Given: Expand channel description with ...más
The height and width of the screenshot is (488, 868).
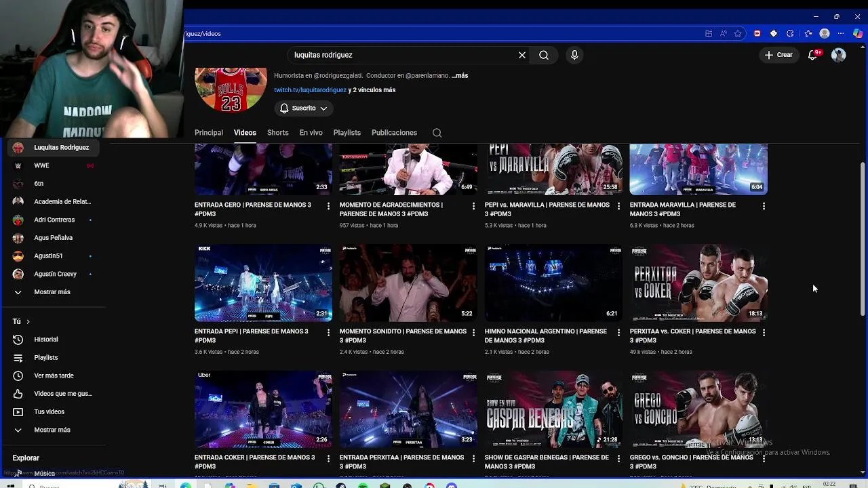Looking at the screenshot, I should tap(460, 76).
